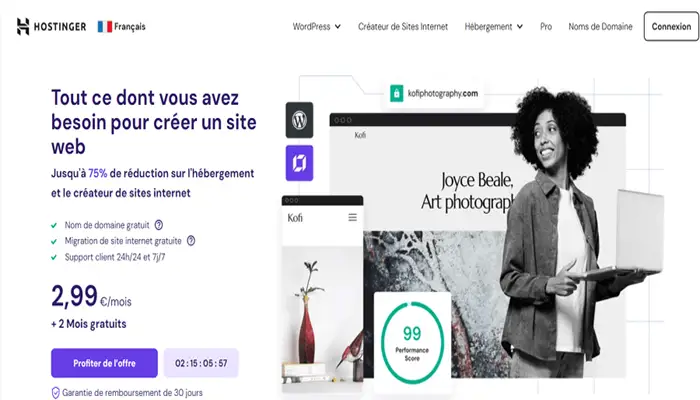Click help icon next to Nom de domaine gratuit

158,225
